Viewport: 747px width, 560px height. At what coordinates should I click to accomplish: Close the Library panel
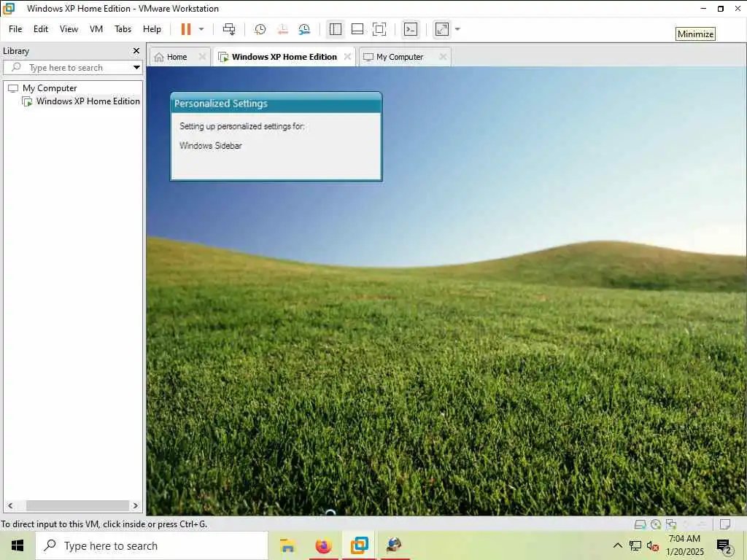[x=136, y=50]
